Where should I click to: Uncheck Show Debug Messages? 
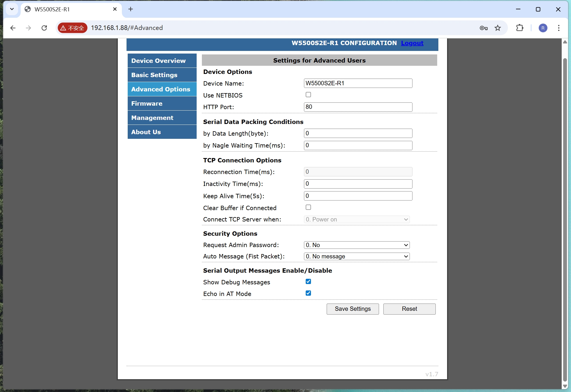[308, 281]
